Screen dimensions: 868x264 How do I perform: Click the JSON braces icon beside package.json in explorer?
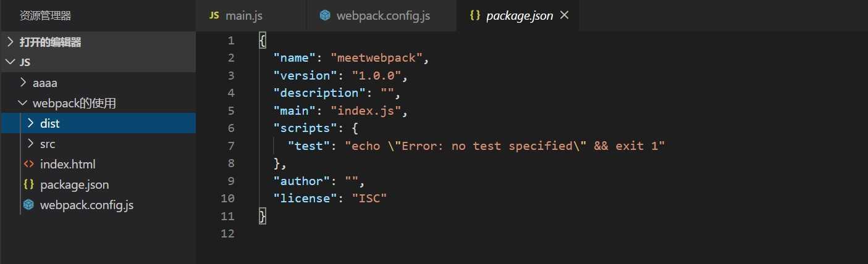pyautogui.click(x=28, y=184)
